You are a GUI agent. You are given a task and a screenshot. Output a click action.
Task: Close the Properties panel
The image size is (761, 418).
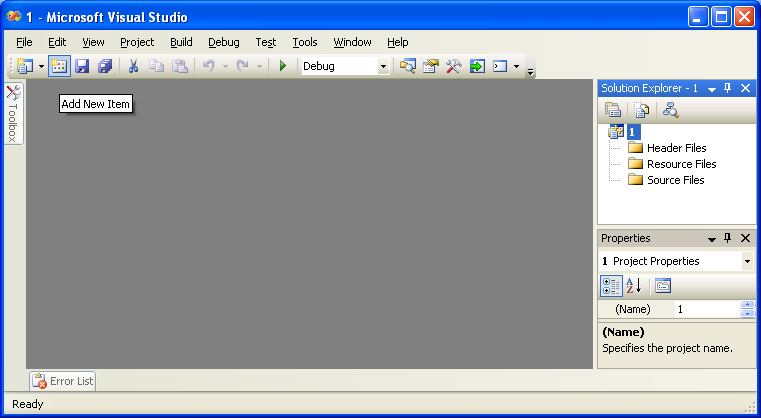tap(745, 238)
